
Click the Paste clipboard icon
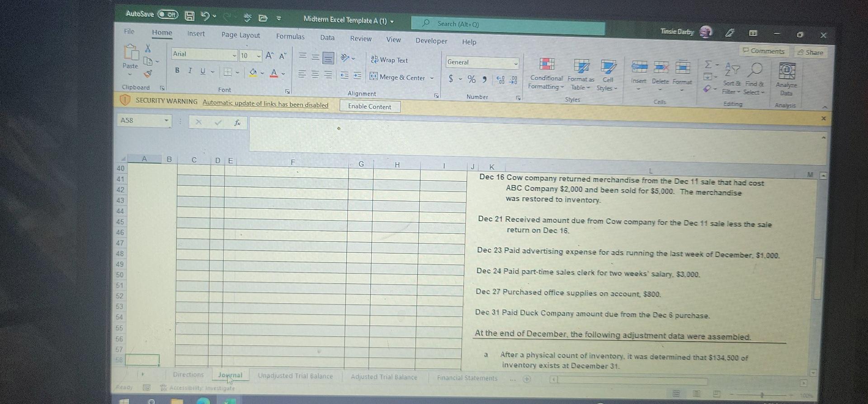coord(131,52)
